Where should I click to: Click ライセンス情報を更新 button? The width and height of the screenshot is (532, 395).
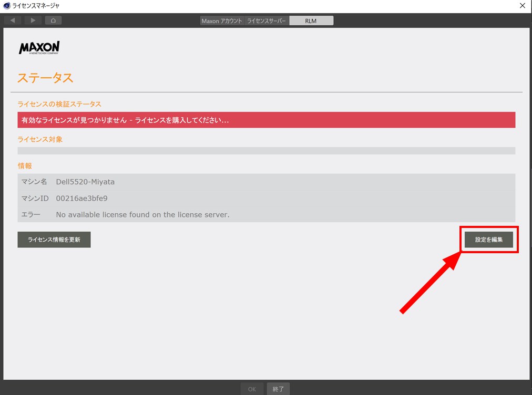(x=54, y=240)
